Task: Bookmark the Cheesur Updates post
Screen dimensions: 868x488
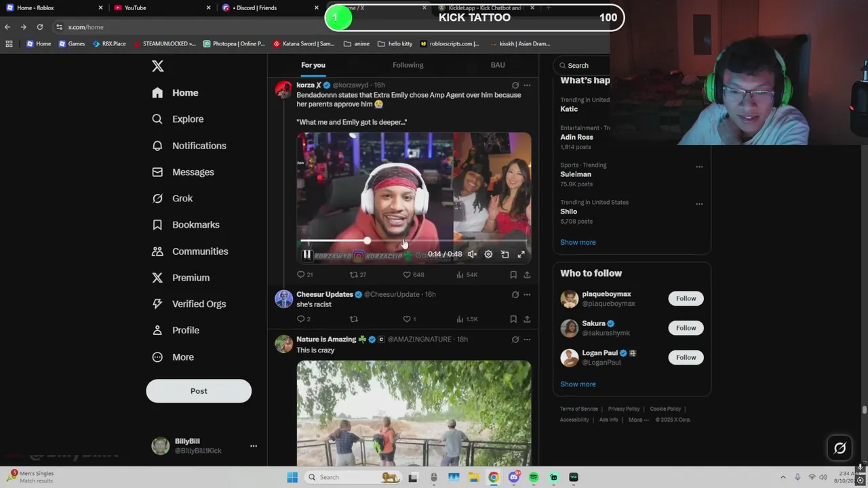Action: [513, 319]
